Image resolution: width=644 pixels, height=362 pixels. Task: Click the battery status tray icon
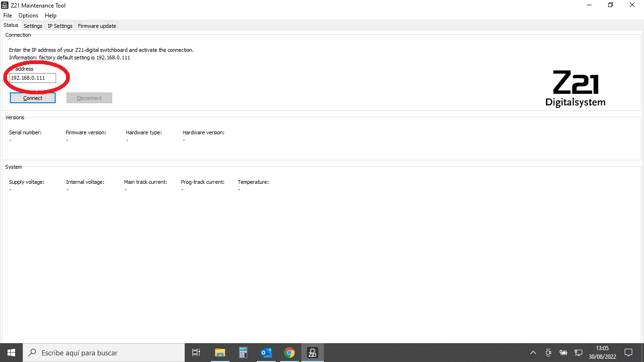(x=563, y=353)
